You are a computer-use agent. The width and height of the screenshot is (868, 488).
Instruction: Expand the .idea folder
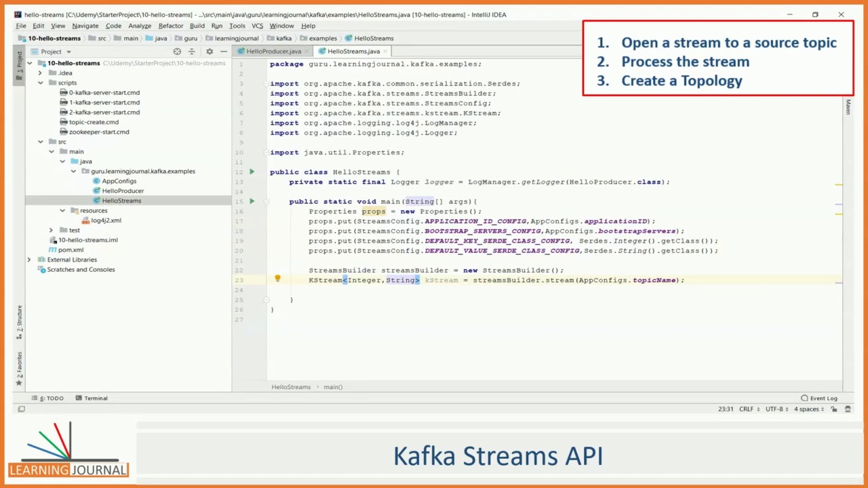pyautogui.click(x=40, y=73)
